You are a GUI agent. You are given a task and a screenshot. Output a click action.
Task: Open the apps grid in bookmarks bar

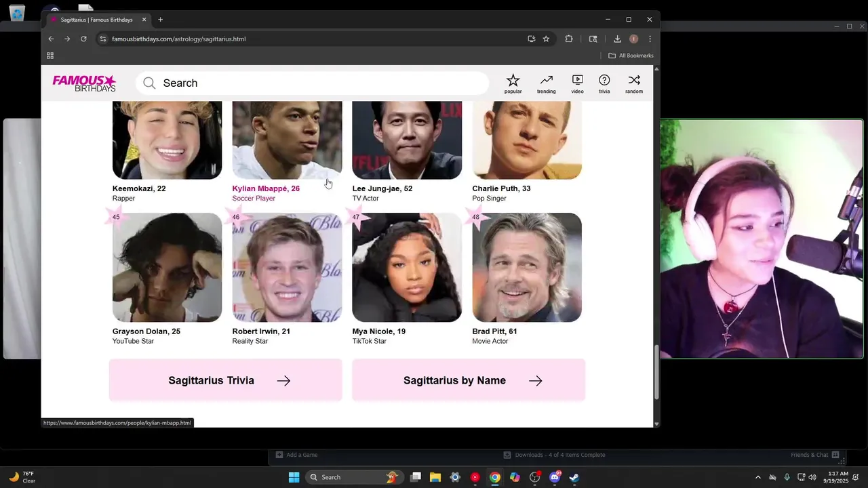click(50, 56)
